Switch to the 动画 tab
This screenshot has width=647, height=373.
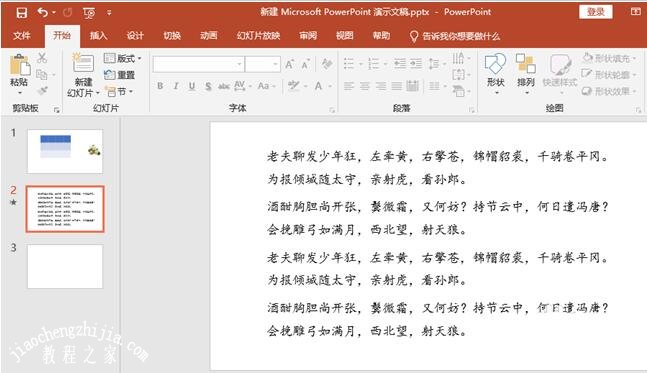[209, 36]
